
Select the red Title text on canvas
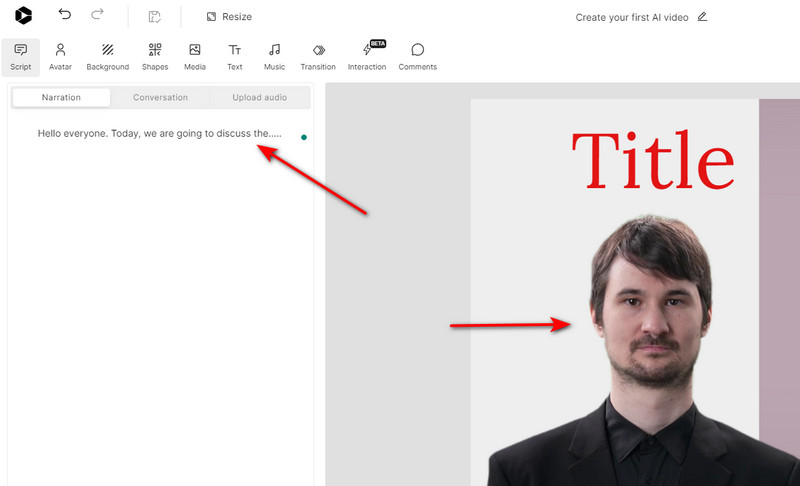click(652, 160)
